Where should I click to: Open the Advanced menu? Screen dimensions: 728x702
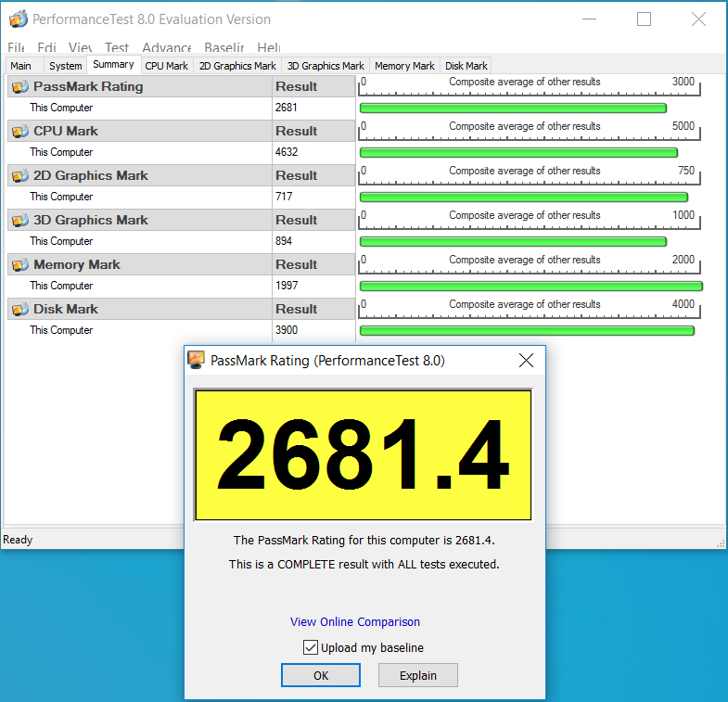click(x=167, y=47)
